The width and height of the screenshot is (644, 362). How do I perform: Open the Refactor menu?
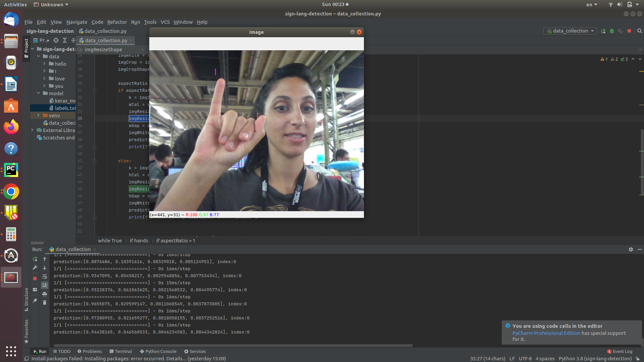[x=117, y=22]
